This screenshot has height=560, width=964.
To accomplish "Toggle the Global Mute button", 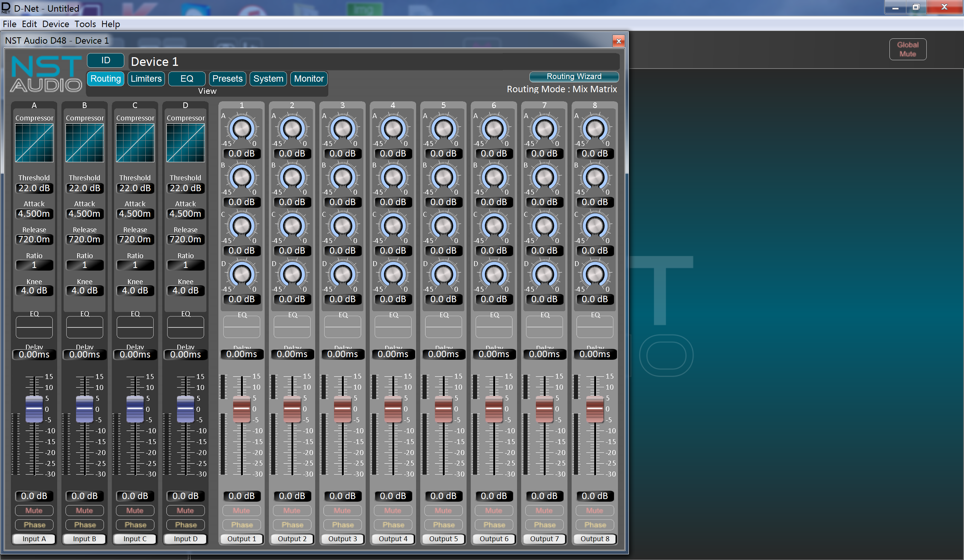I will [x=908, y=49].
